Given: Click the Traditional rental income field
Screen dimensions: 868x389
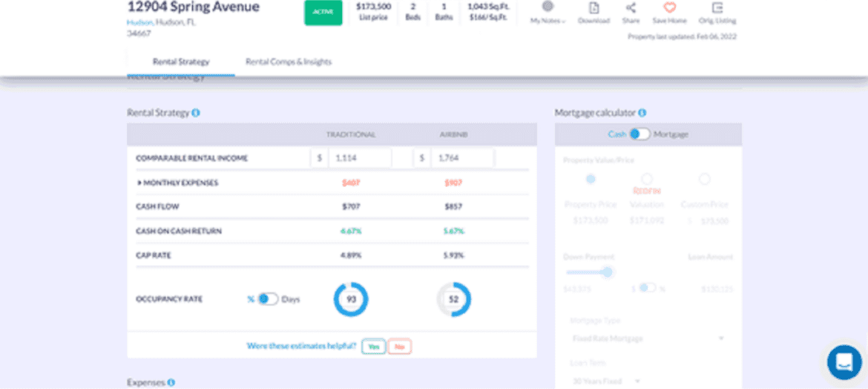Looking at the screenshot, I should click(x=359, y=158).
